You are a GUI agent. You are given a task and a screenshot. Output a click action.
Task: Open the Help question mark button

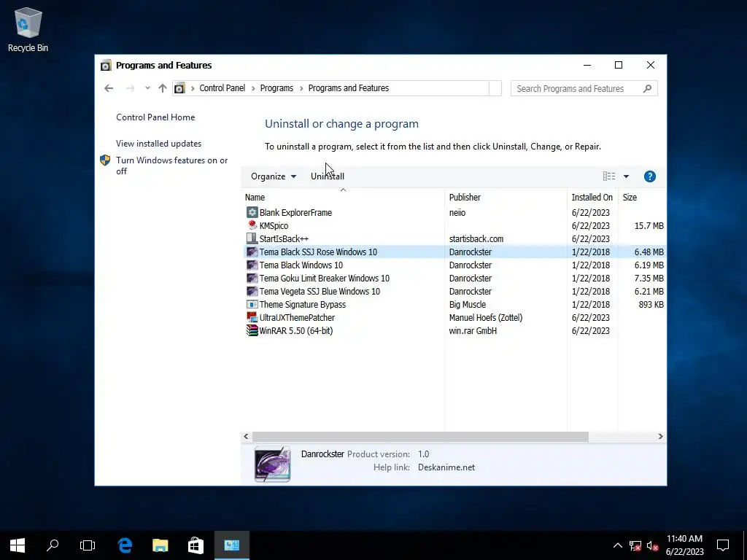[x=650, y=176]
